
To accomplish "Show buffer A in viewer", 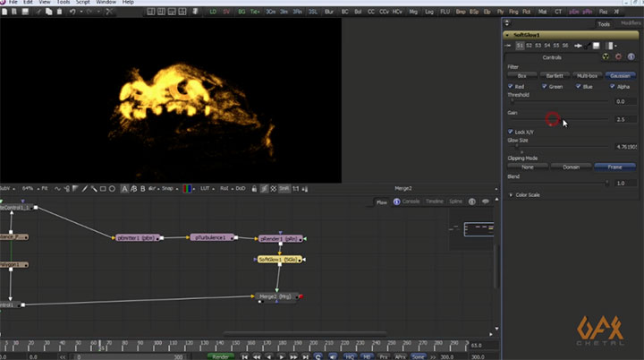I will tap(124, 188).
